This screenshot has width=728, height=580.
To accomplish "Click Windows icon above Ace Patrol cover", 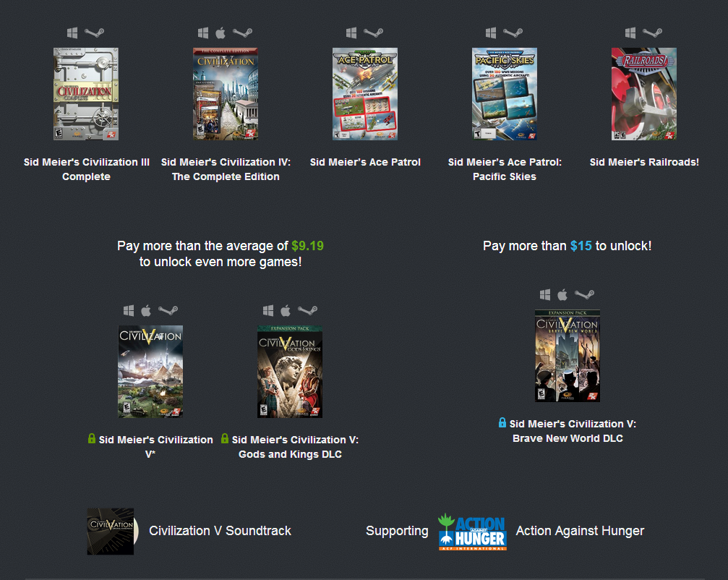I will click(x=351, y=33).
